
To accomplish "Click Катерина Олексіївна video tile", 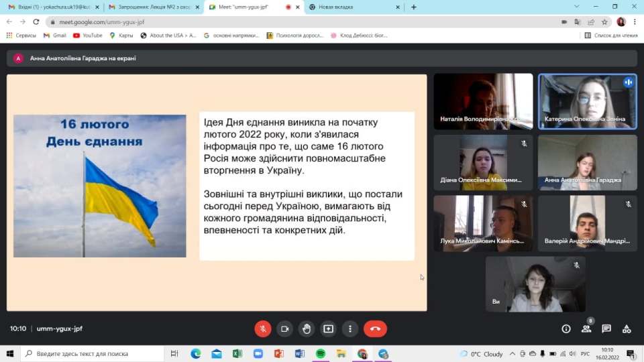I will click(x=588, y=101).
